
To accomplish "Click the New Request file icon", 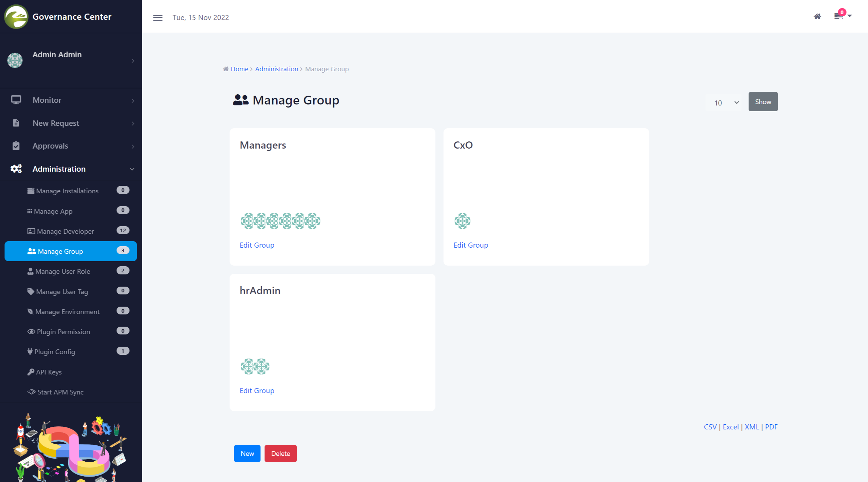I will click(16, 123).
